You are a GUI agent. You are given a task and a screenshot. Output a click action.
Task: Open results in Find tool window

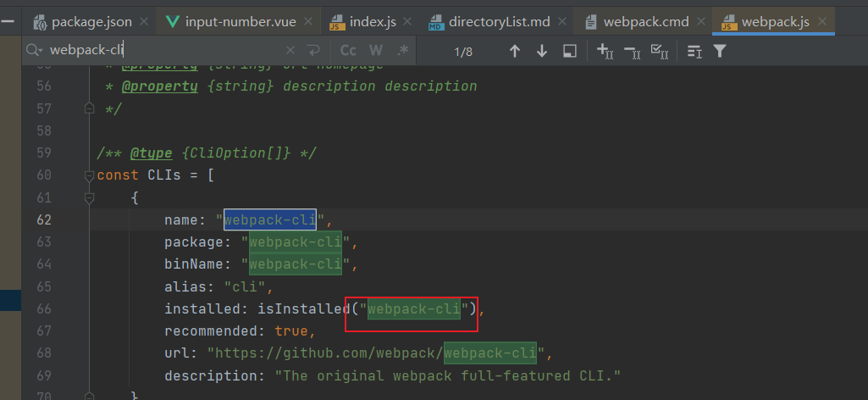coord(569,52)
